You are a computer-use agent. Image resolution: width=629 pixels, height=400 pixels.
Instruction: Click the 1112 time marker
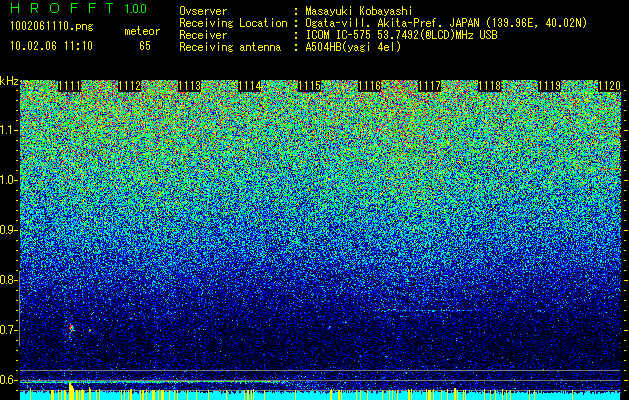point(130,86)
